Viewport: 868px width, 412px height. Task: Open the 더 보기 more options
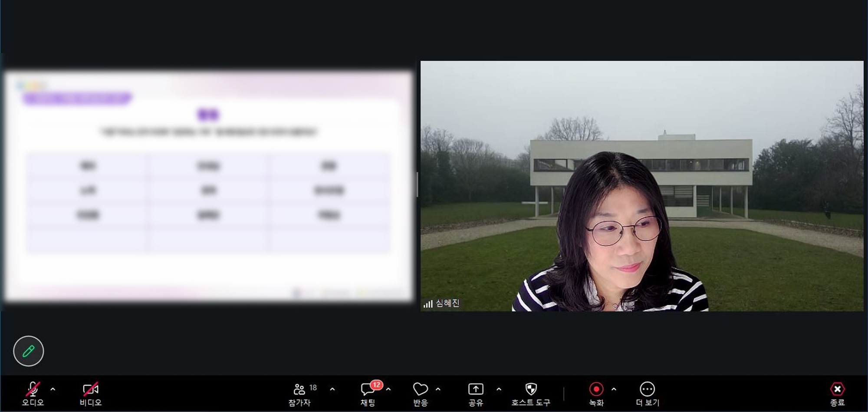click(x=647, y=393)
